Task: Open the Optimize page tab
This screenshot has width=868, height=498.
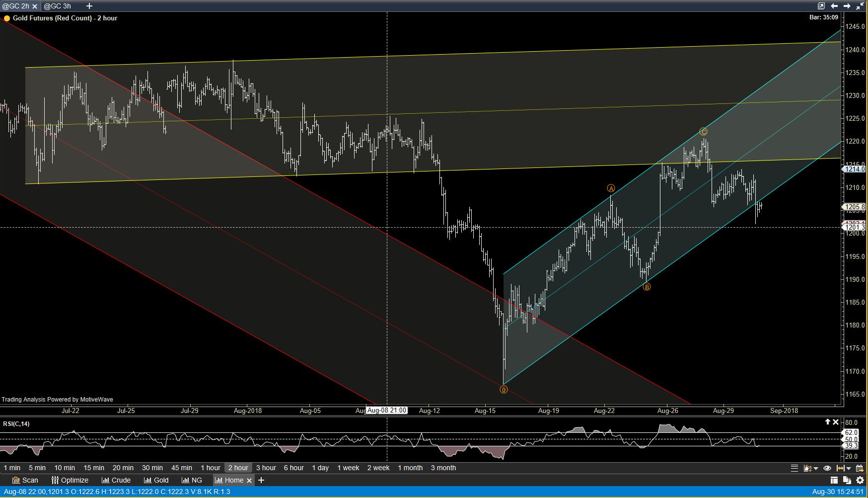Action: coord(70,480)
